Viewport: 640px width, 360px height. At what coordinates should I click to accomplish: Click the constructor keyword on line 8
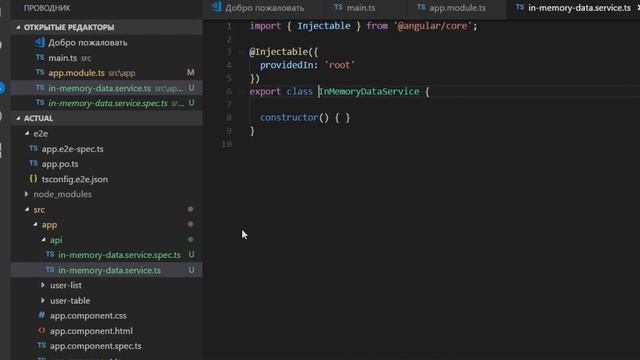point(289,118)
